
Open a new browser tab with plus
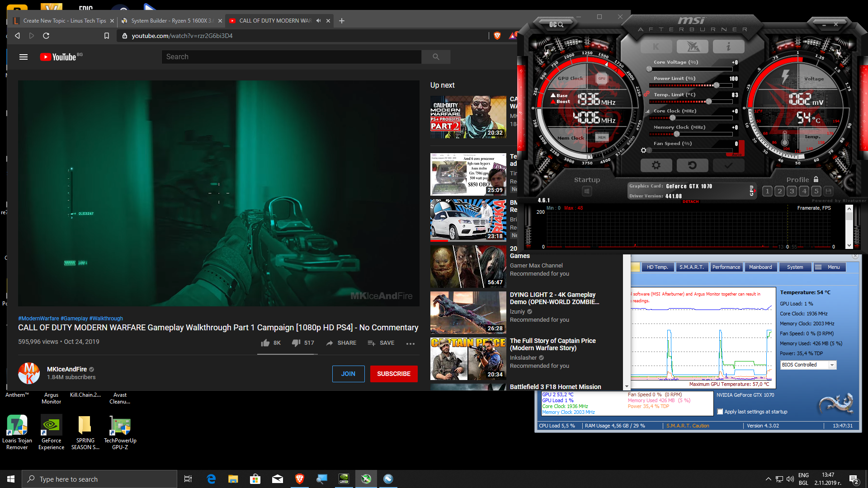(x=342, y=21)
